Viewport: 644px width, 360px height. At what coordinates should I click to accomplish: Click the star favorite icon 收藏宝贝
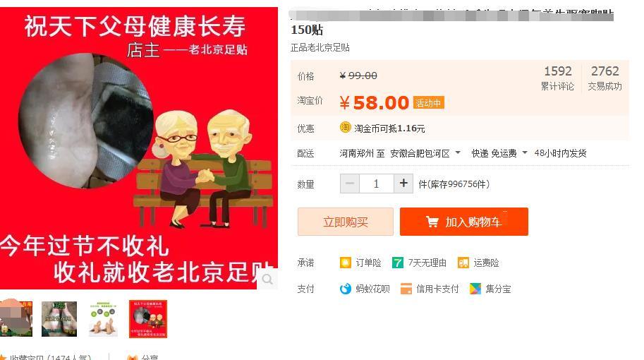tap(4, 358)
